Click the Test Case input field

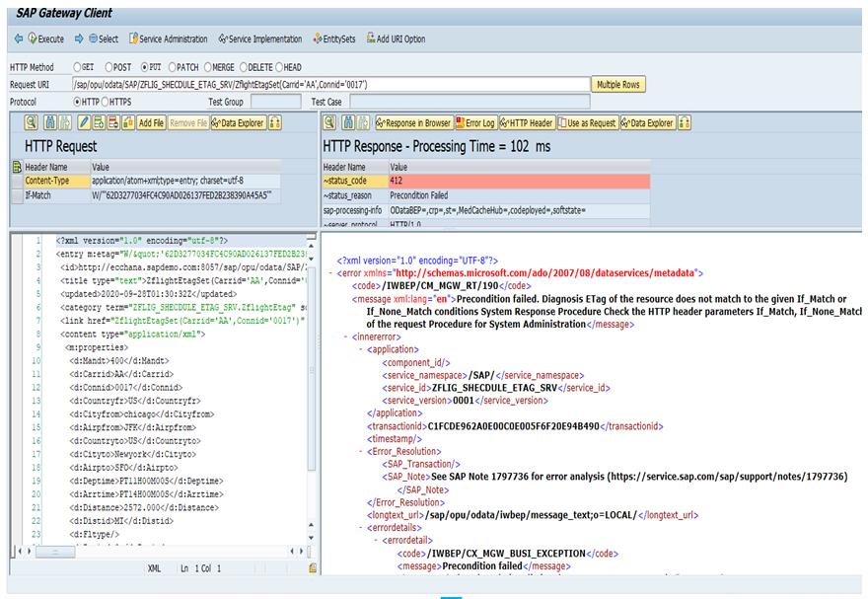point(470,102)
